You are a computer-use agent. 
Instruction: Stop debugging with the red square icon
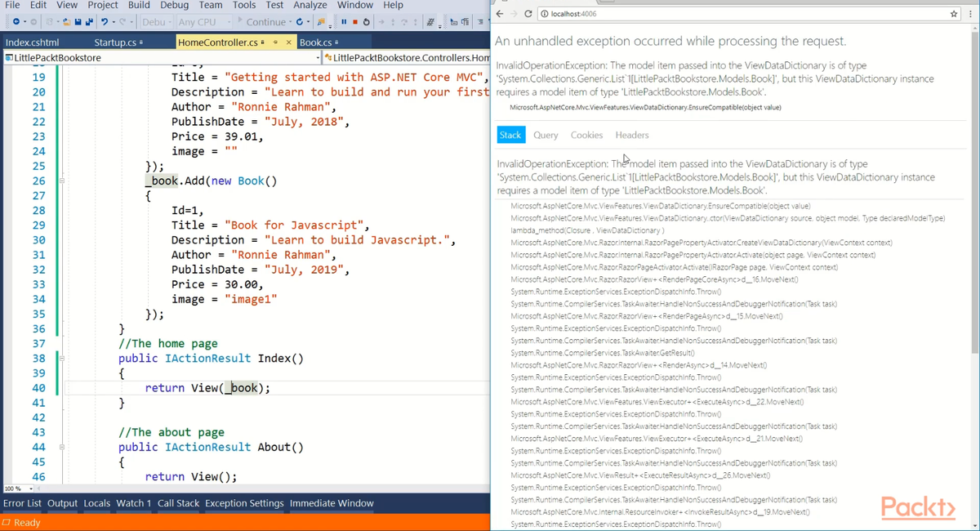click(x=355, y=21)
